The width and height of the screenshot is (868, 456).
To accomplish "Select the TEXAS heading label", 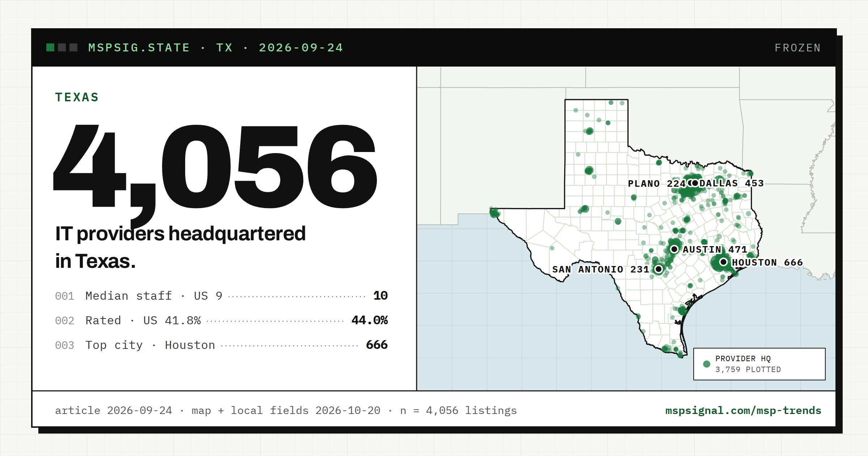I will pos(77,97).
